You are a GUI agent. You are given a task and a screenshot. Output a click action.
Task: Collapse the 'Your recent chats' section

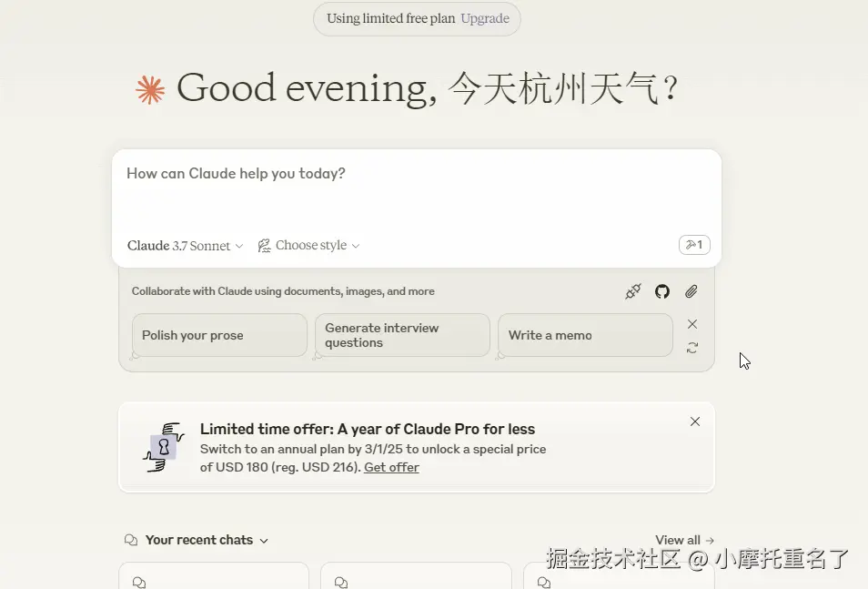coord(264,541)
